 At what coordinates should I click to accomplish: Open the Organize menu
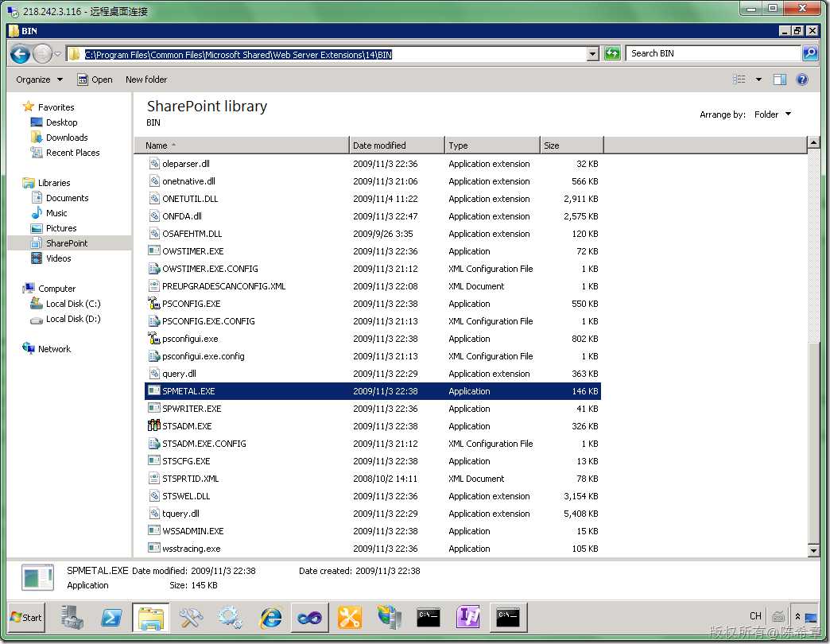[39, 80]
